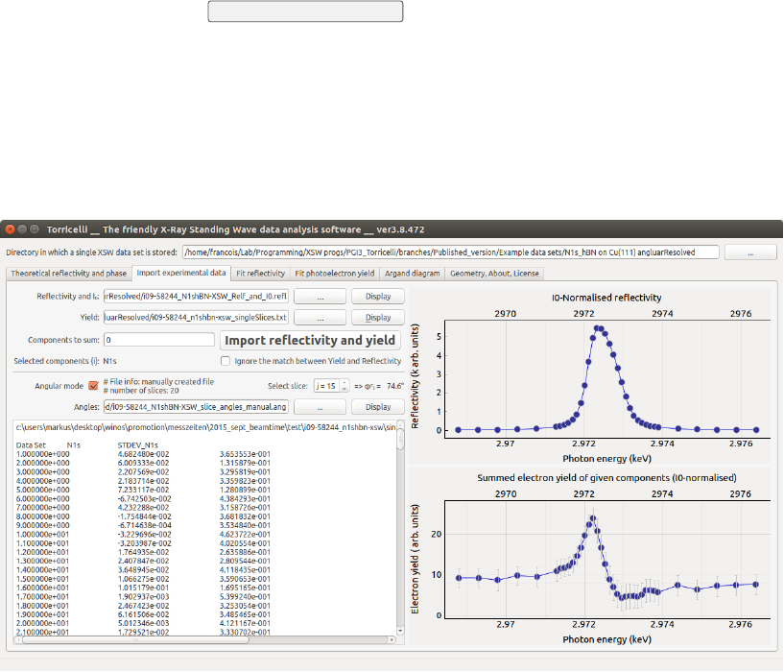Select the Import experimental data tab
This screenshot has height=672, width=784.
point(181,273)
